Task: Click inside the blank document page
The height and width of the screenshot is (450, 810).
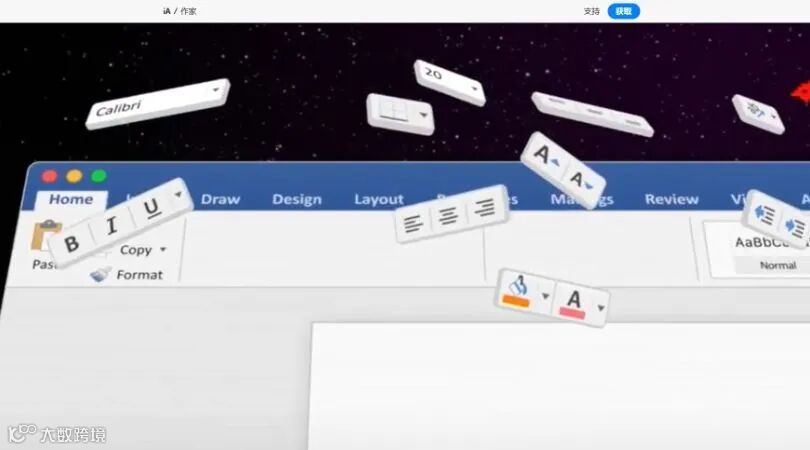Action: pyautogui.click(x=560, y=386)
